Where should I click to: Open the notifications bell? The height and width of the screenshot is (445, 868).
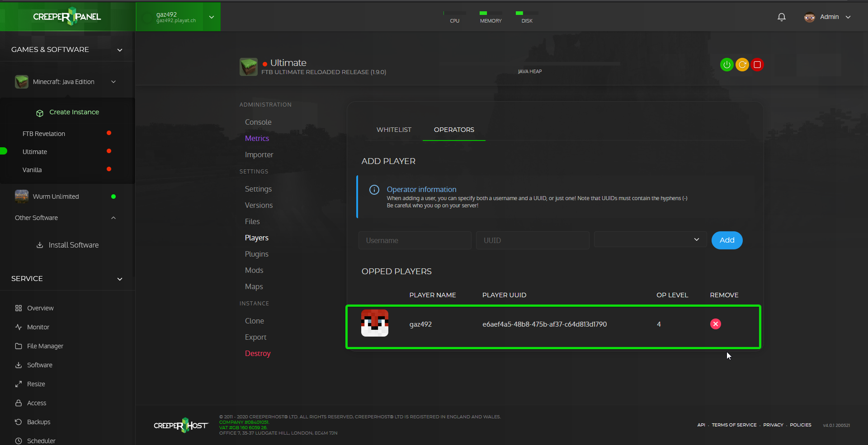[781, 17]
